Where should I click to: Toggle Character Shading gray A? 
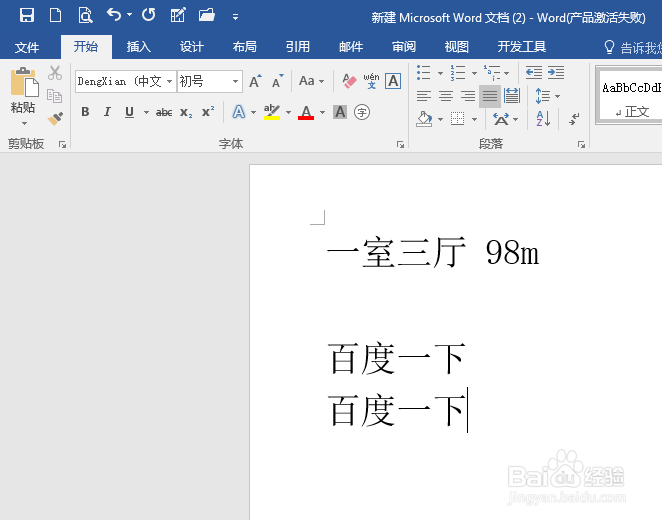click(340, 112)
